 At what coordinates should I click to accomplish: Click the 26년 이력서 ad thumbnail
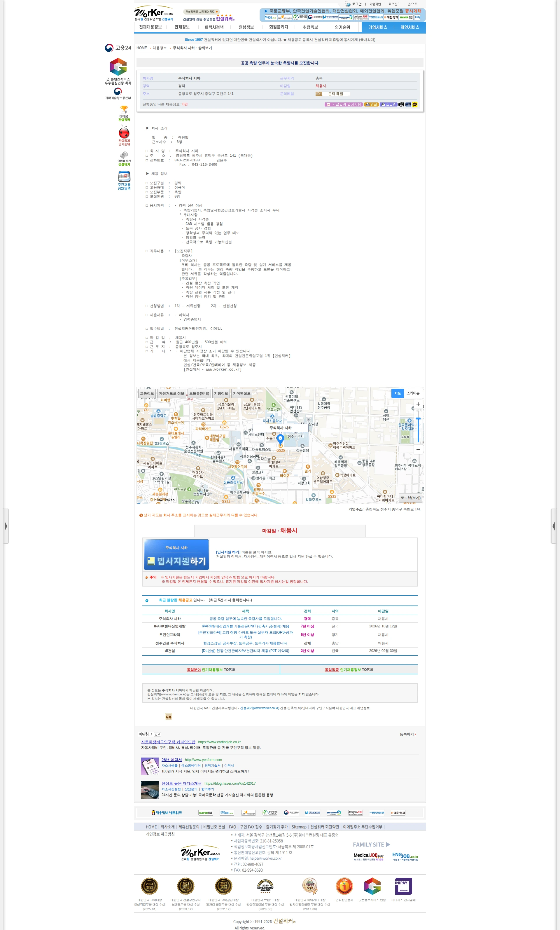pyautogui.click(x=150, y=767)
